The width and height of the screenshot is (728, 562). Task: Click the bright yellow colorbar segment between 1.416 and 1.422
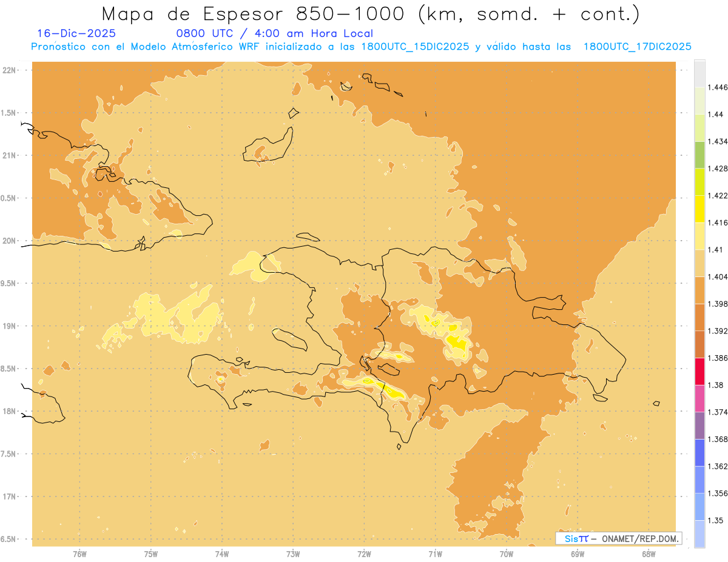699,209
